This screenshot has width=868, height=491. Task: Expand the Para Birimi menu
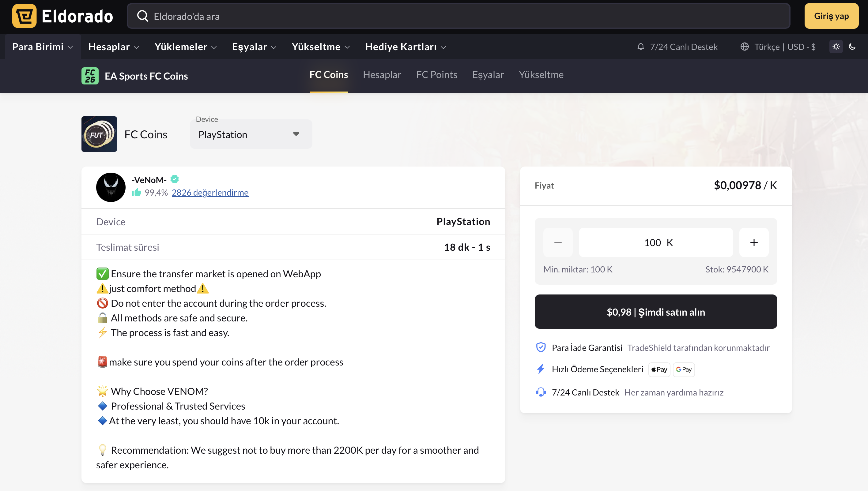click(x=43, y=47)
